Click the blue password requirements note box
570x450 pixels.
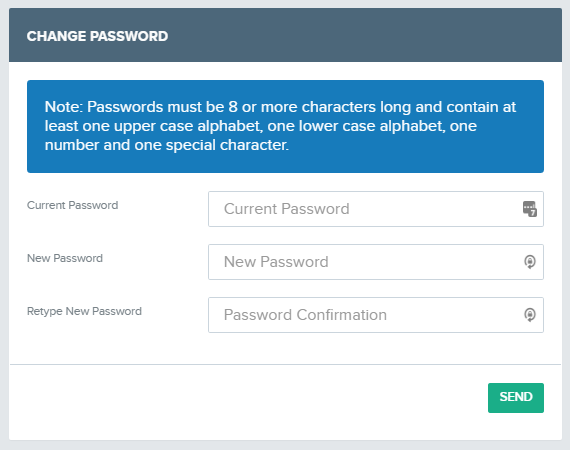click(x=285, y=126)
